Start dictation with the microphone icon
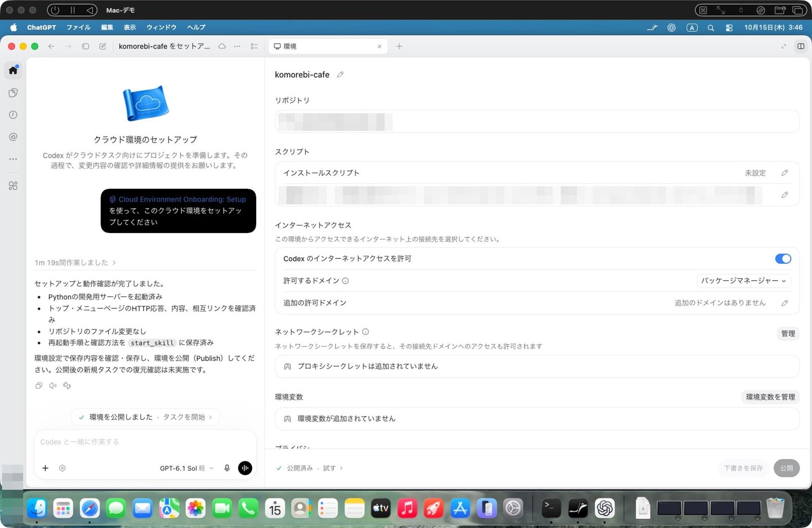 point(227,468)
